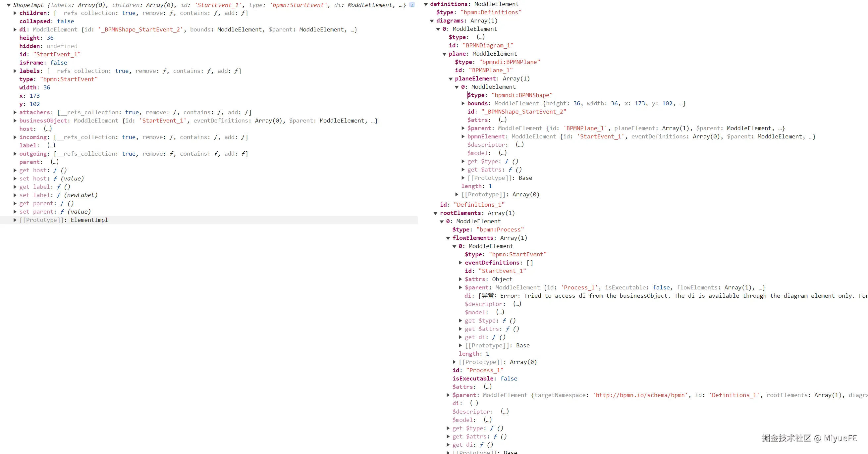This screenshot has width=868, height=454.
Task: Expand the ElementImpl prototype row
Action: 15,220
